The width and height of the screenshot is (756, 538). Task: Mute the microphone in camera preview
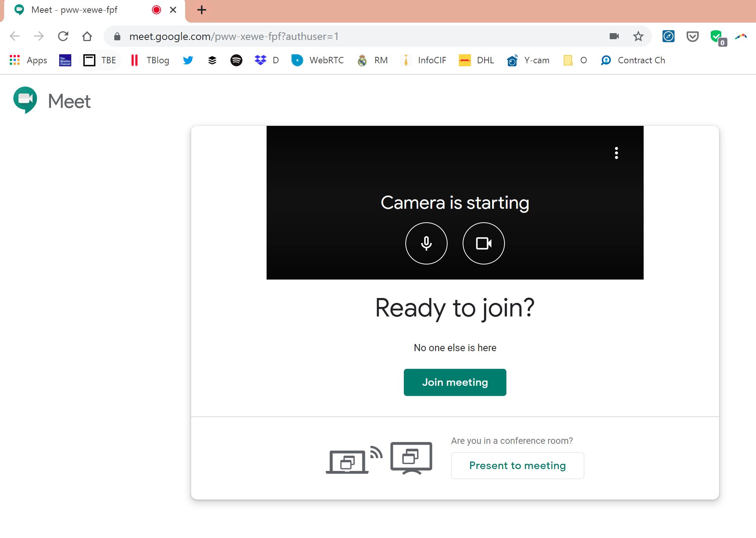pyautogui.click(x=426, y=243)
